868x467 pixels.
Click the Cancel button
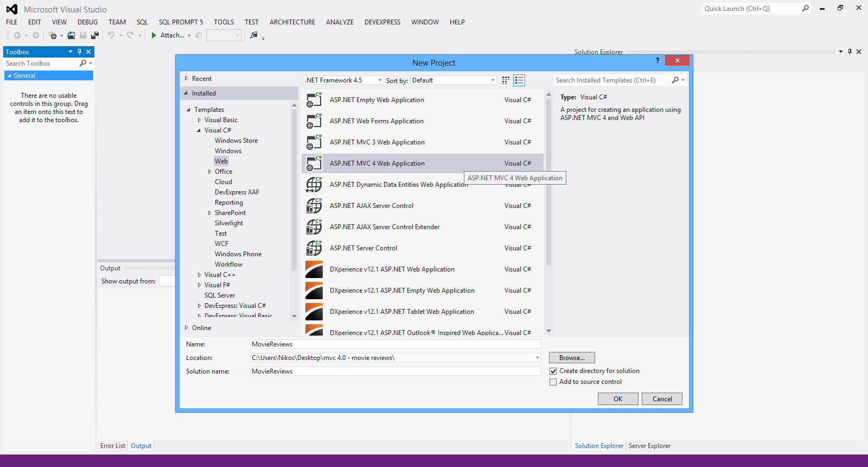[x=662, y=399]
